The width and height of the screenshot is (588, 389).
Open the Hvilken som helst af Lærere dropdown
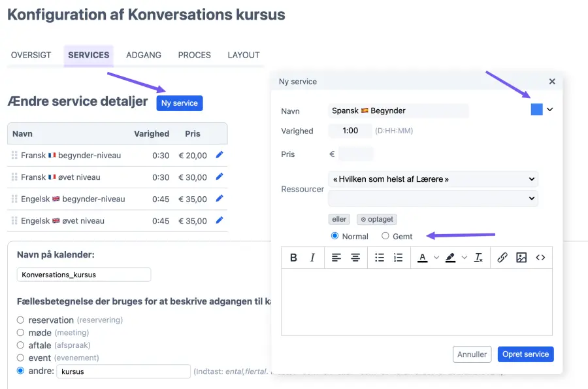pos(433,178)
